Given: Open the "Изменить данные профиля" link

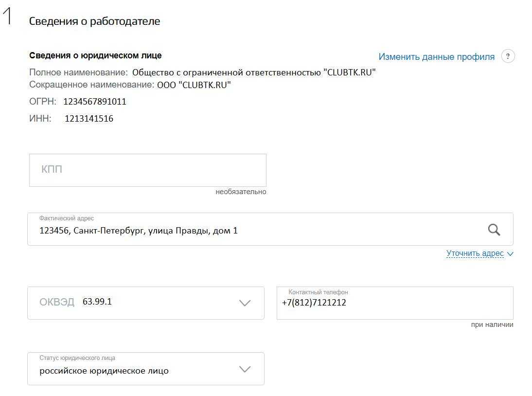Looking at the screenshot, I should [x=436, y=57].
